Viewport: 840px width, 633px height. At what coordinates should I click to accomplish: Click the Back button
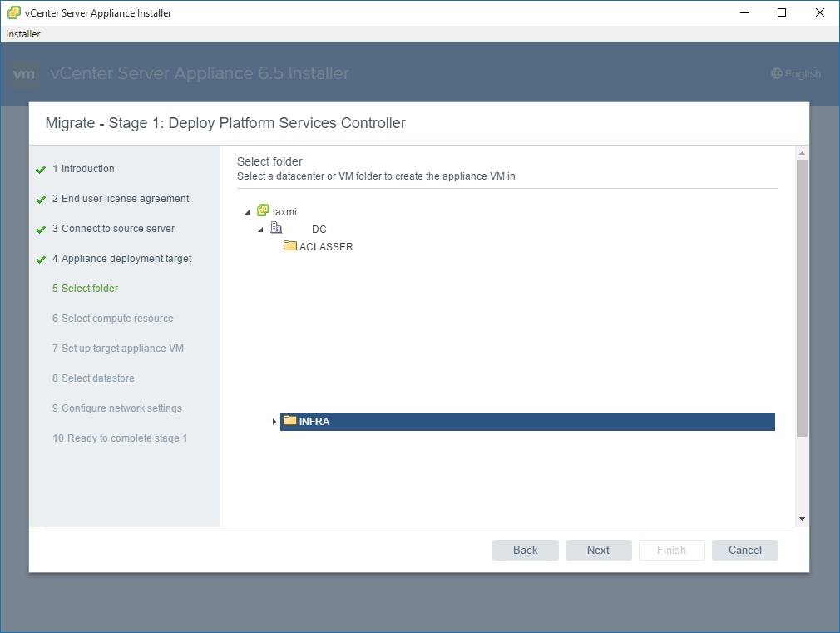525,550
